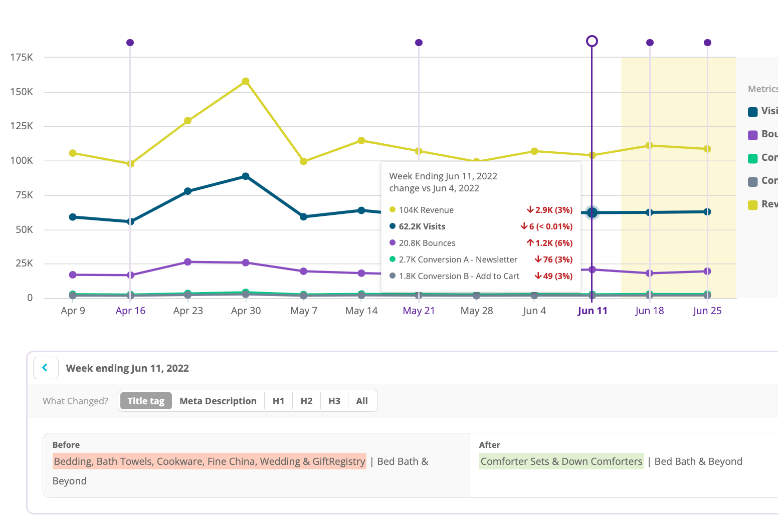Image resolution: width=778 pixels, height=532 pixels.
Task: Toggle the yellow Revenue legend swatch
Action: (x=753, y=205)
